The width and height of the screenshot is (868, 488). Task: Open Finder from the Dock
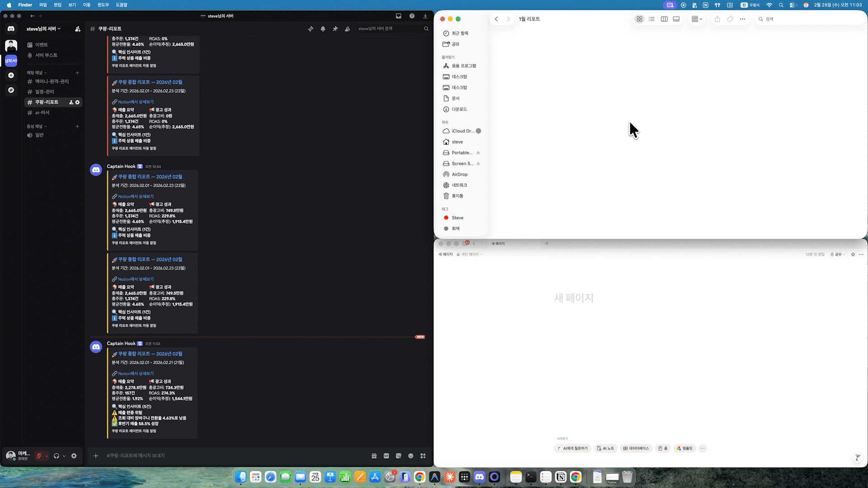[x=241, y=477]
